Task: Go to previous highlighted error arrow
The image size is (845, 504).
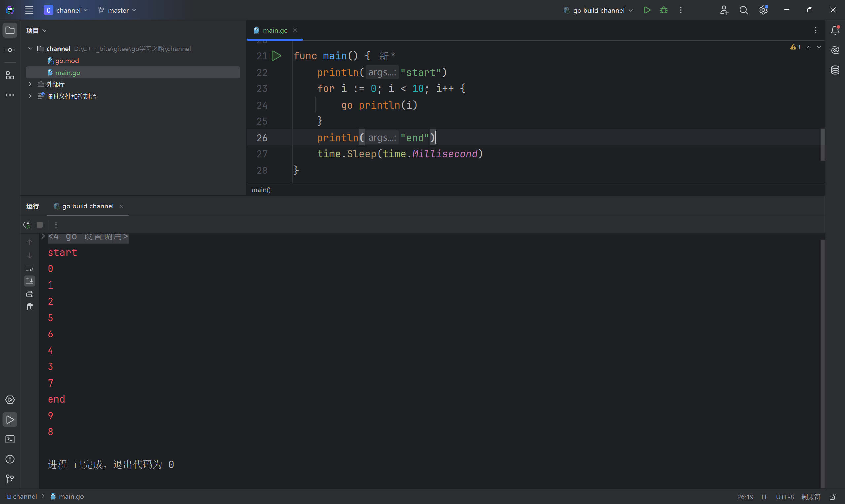Action: (809, 47)
